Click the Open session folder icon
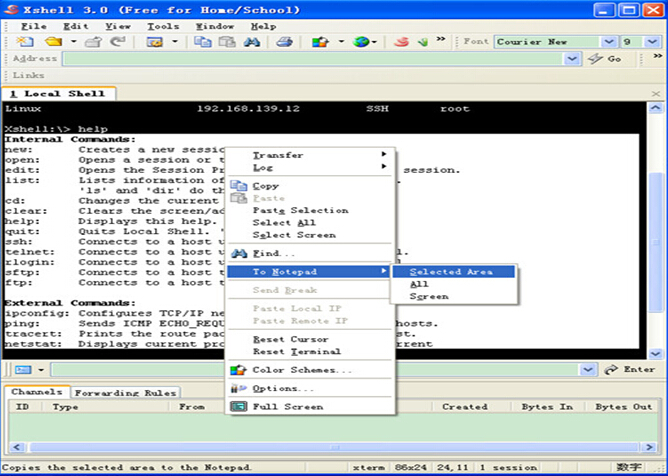 tap(54, 42)
